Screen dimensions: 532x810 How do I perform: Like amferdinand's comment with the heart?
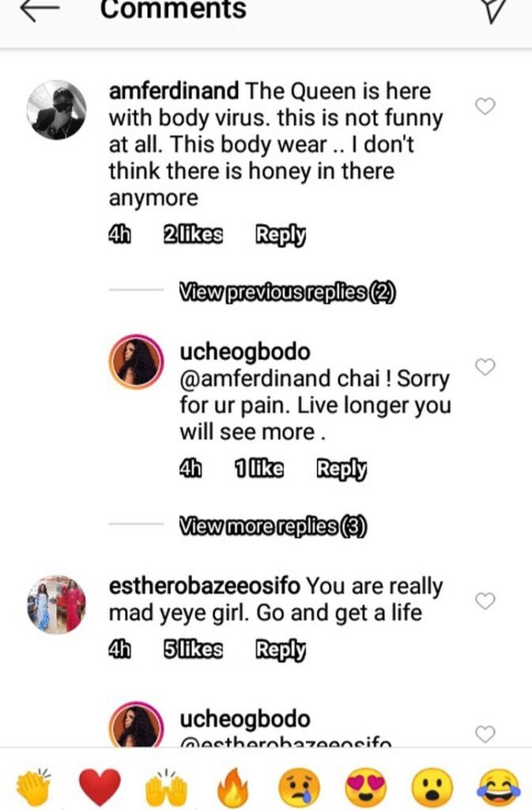(485, 106)
